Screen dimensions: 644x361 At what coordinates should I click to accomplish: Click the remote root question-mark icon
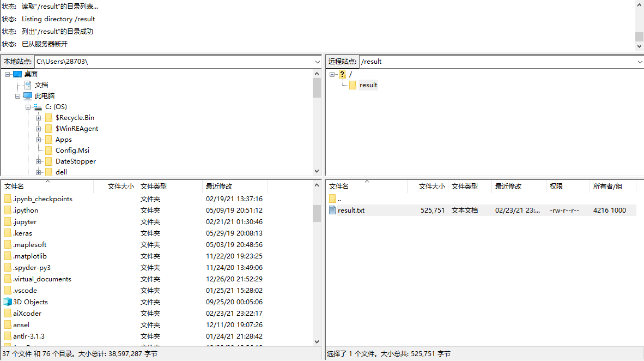point(342,74)
